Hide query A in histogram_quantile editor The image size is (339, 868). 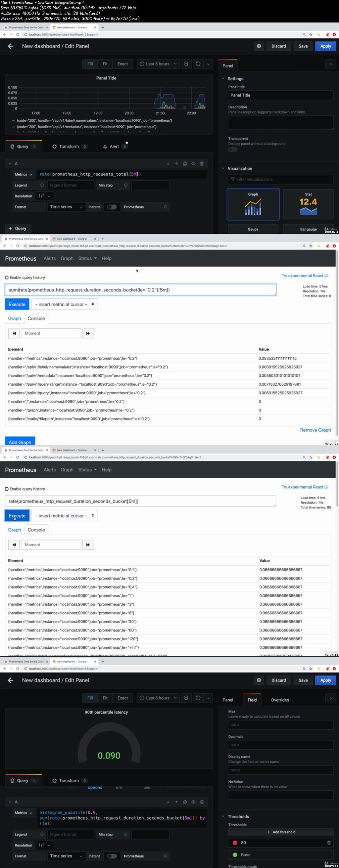[x=193, y=802]
